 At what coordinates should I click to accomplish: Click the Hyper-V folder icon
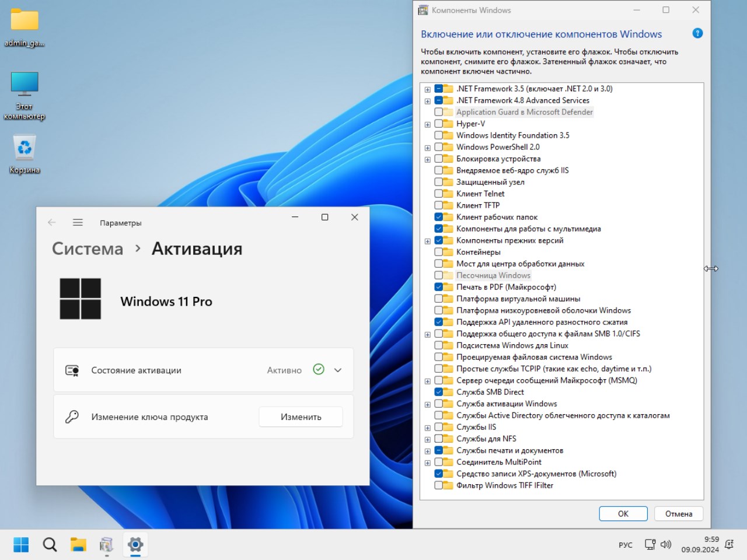click(x=448, y=124)
